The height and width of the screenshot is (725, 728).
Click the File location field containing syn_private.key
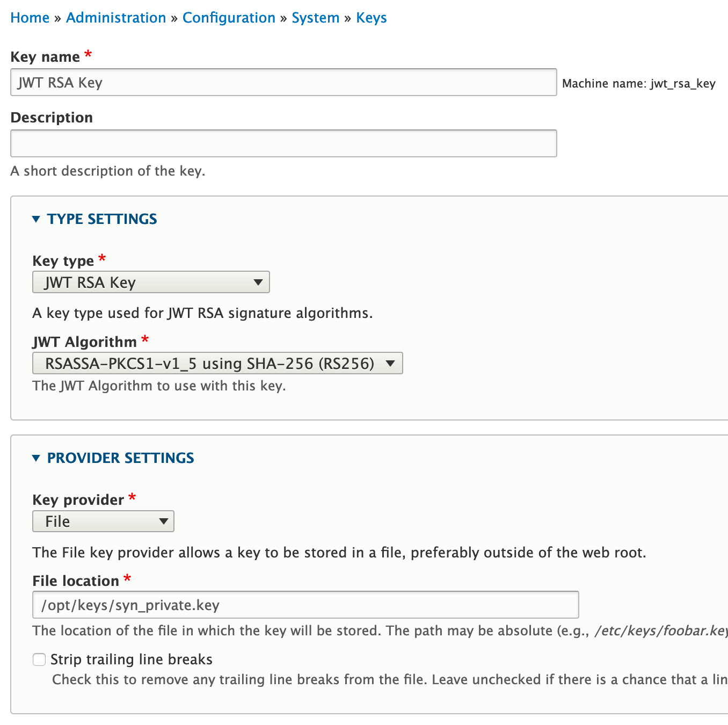[305, 605]
